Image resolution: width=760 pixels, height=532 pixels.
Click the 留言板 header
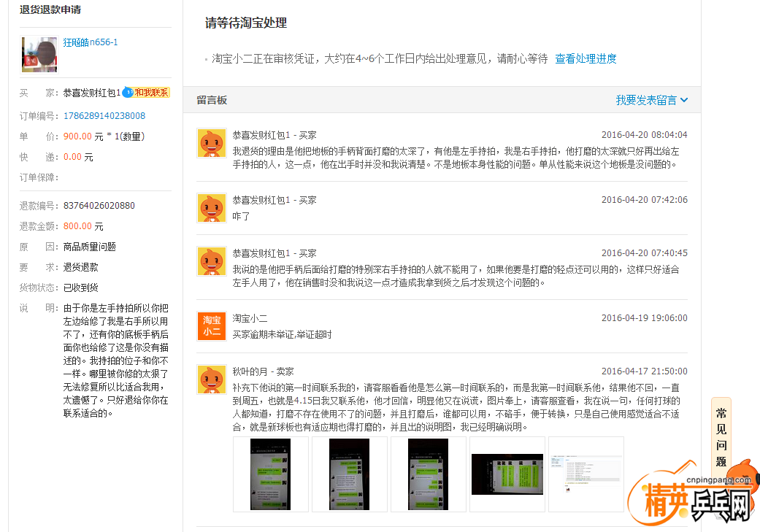tap(212, 100)
